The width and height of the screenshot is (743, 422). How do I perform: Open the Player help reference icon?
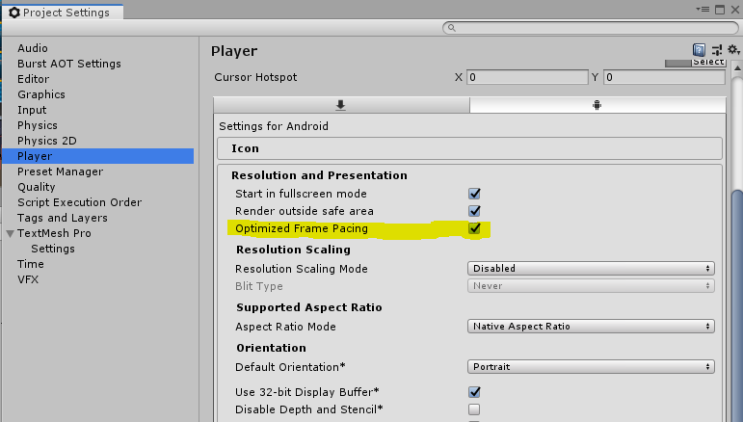pos(699,50)
